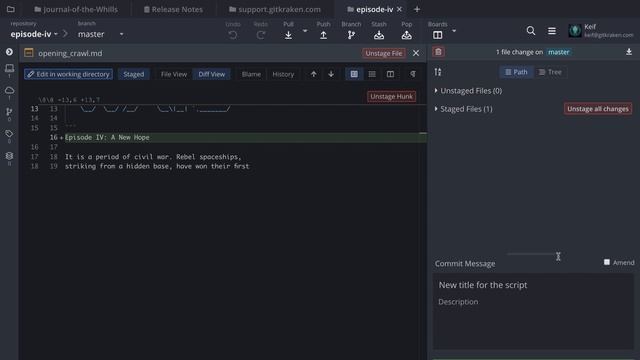Click commit summary field 'New title for the script'
The image size is (640, 360).
point(533,285)
